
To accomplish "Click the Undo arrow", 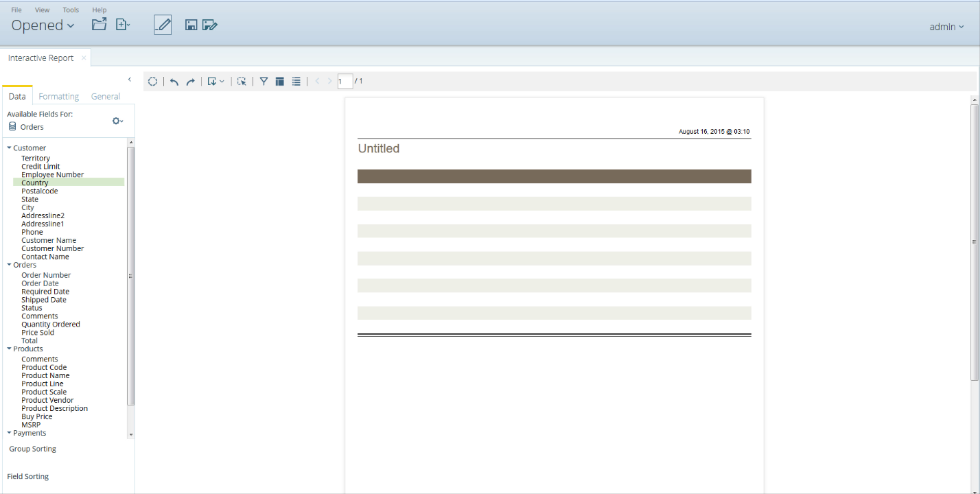I will tap(174, 82).
